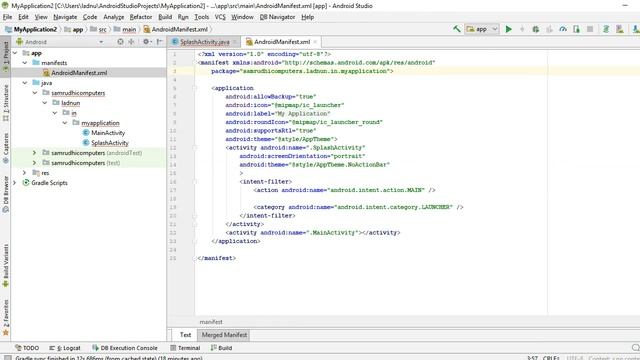Open the Project tool window strip
This screenshot has height=360, width=640.
pyautogui.click(x=6, y=56)
